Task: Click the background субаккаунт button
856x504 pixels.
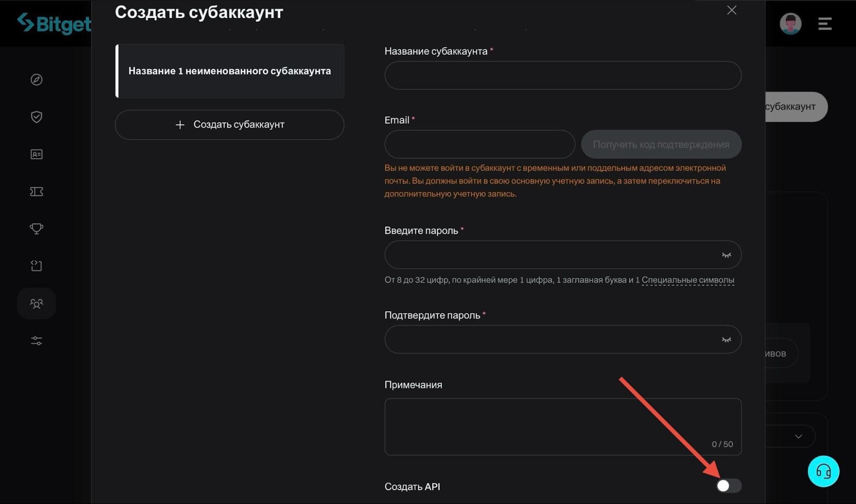Action: click(796, 107)
